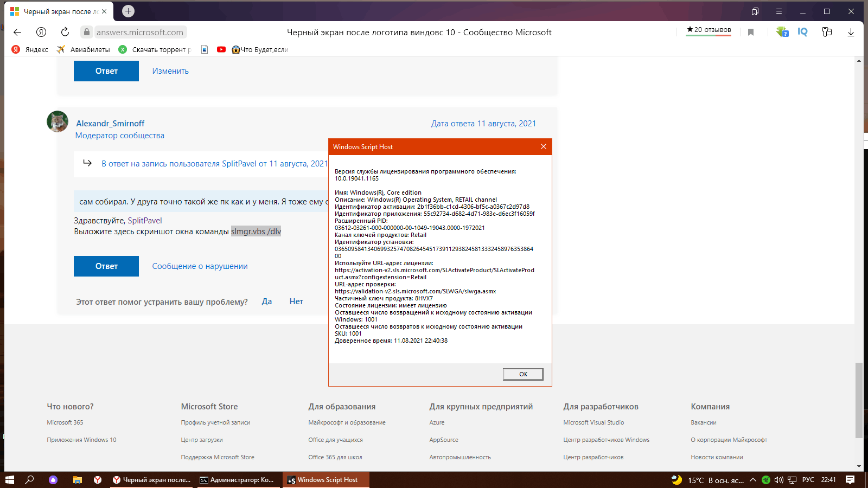Screen dimensions: 868x488
Task: Open the tabbed bookmarks collections icon
Action: click(755, 11)
